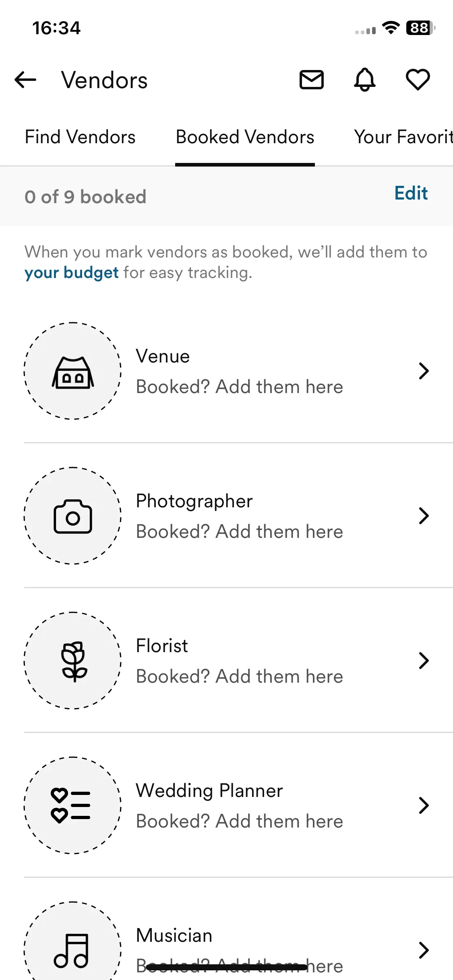This screenshot has width=453, height=980.
Task: Expand Venue row with chevron
Action: tap(424, 371)
